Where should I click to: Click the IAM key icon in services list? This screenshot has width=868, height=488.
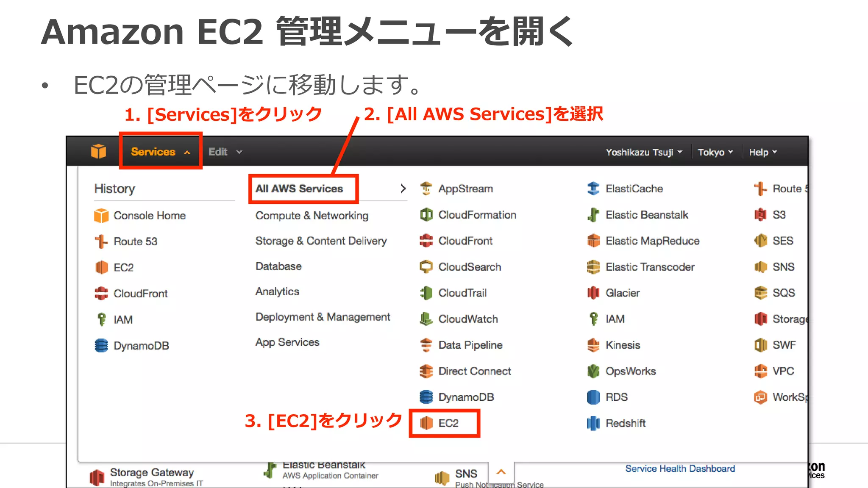click(x=593, y=319)
